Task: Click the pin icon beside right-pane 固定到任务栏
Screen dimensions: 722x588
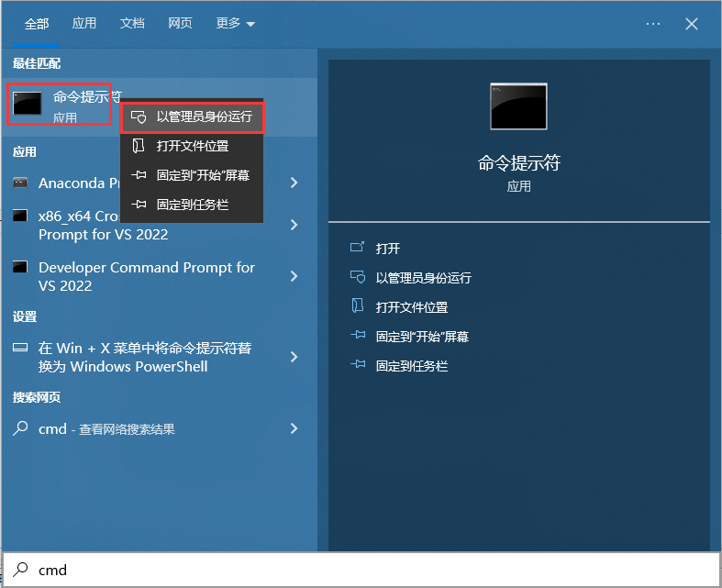Action: pyautogui.click(x=358, y=364)
